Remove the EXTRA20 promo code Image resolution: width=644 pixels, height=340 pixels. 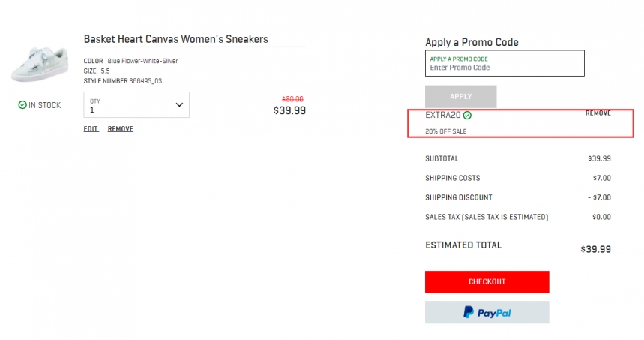point(598,113)
